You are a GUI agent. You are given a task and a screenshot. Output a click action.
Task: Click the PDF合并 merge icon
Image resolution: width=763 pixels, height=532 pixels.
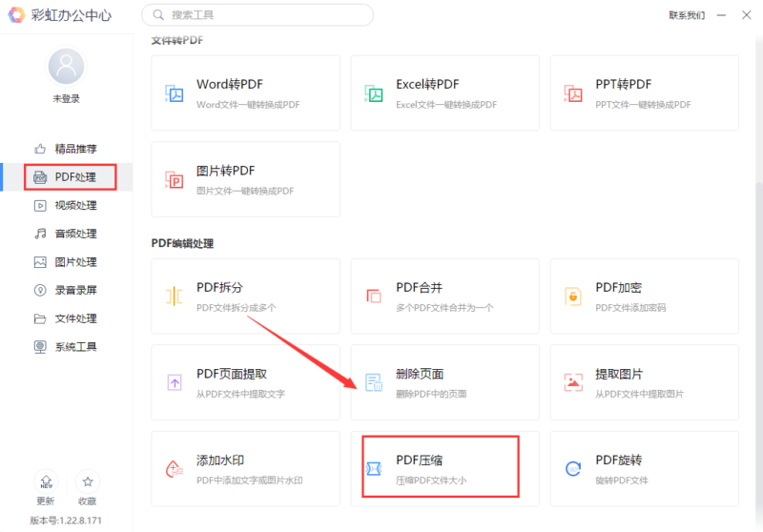[374, 297]
